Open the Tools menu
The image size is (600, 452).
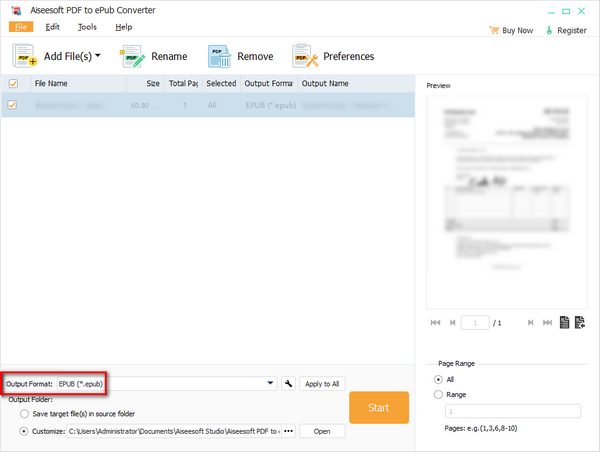coord(87,26)
